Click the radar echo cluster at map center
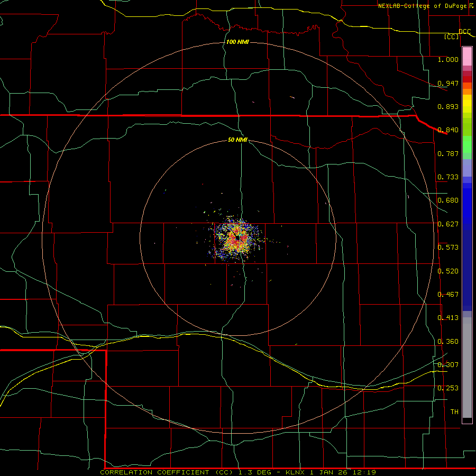 pyautogui.click(x=237, y=239)
